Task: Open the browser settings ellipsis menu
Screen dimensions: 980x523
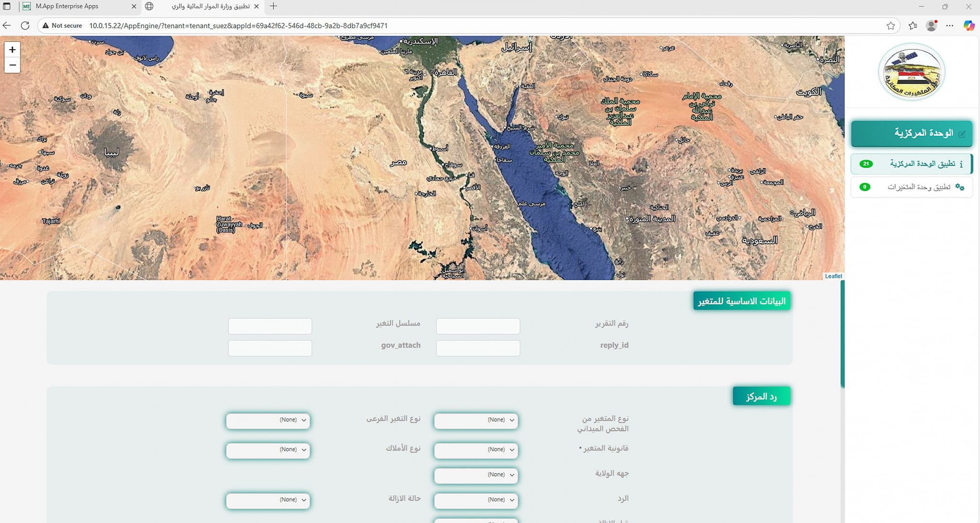Action: pyautogui.click(x=950, y=26)
